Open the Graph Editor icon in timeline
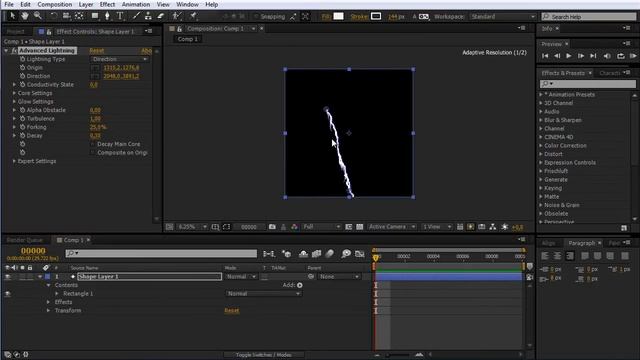The width and height of the screenshot is (640, 360). pos(360,254)
